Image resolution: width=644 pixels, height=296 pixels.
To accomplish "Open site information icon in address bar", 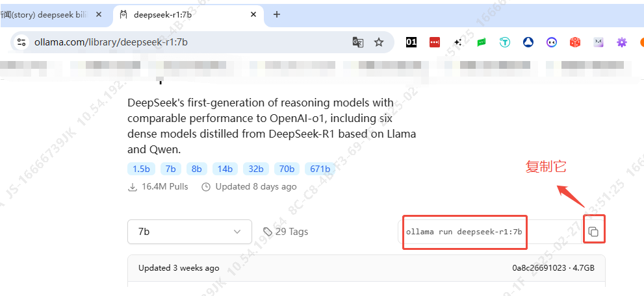I will click(21, 42).
